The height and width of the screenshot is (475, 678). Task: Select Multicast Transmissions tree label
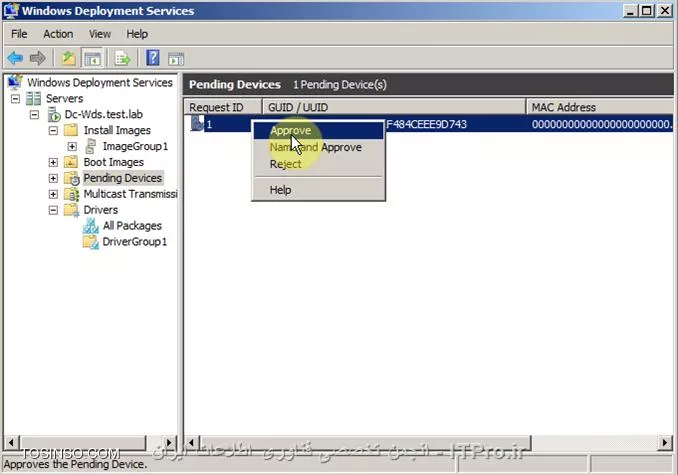tap(130, 194)
